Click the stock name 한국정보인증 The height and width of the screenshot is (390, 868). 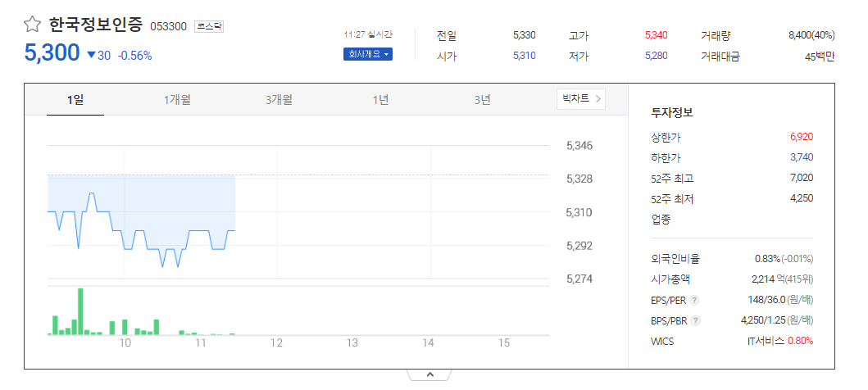tap(97, 25)
